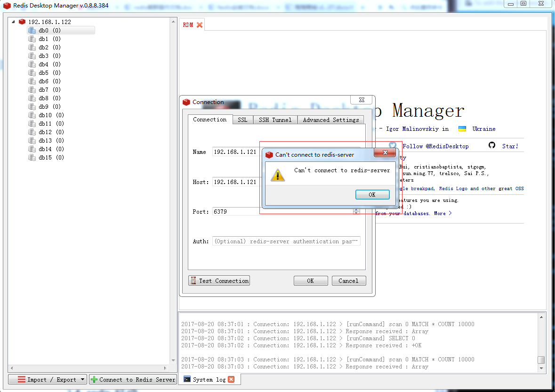
Task: Select the RDM tab
Action: coord(192,25)
